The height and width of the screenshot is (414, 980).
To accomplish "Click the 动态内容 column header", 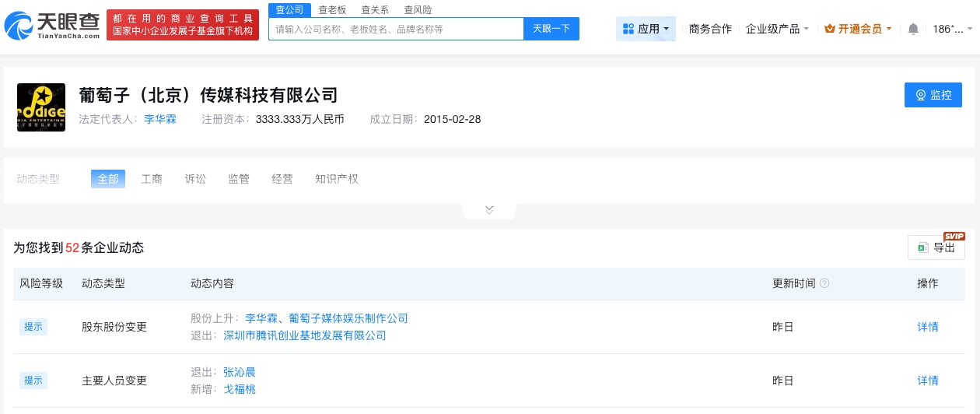I will (x=212, y=283).
